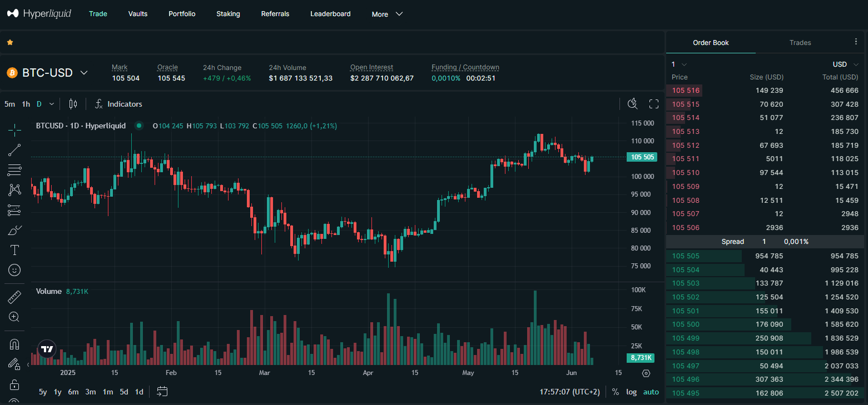Toggle stay in drawing mode pencil-lock
This screenshot has width=868, height=405.
tap(15, 364)
